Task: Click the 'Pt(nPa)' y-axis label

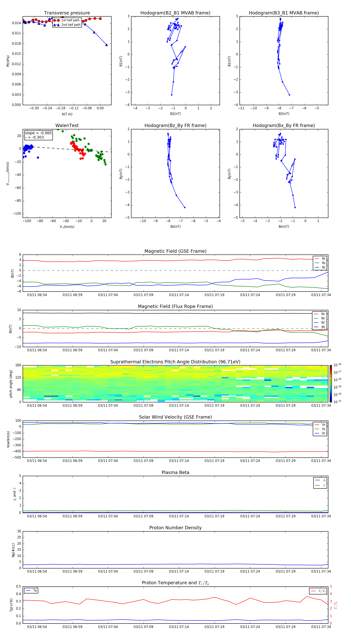Action: (8, 61)
